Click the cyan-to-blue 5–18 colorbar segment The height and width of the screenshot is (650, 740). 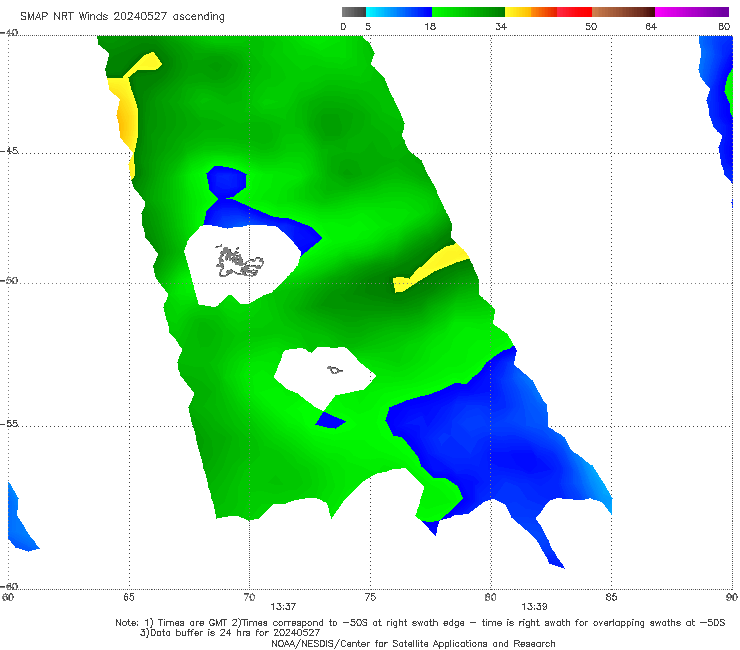pos(399,12)
